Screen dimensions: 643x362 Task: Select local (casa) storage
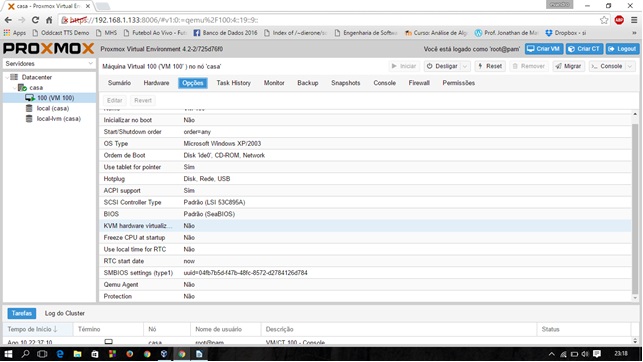tap(52, 108)
